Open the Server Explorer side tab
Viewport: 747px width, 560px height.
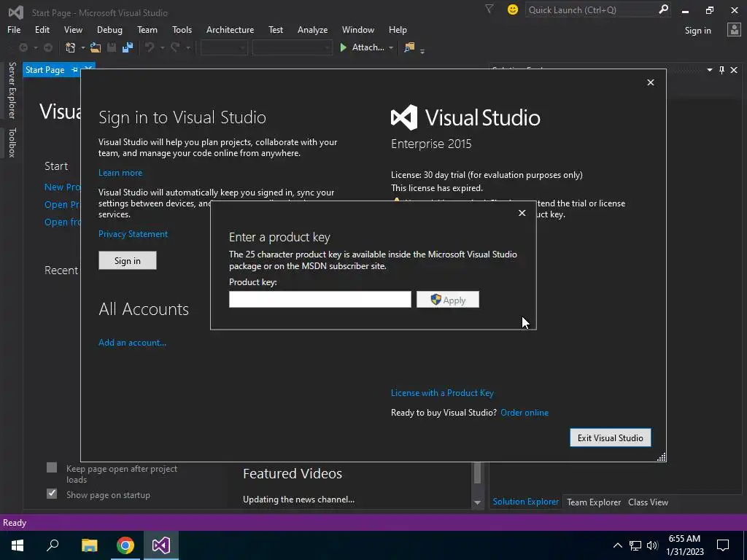[x=12, y=90]
